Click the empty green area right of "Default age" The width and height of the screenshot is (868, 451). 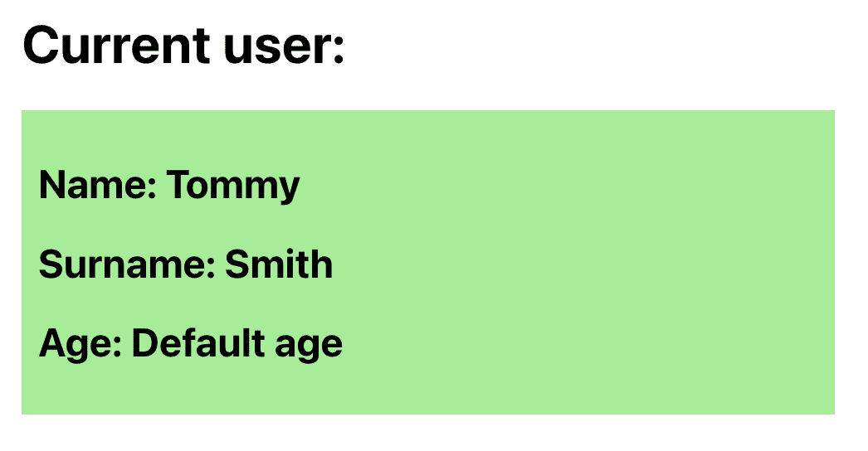click(x=587, y=344)
